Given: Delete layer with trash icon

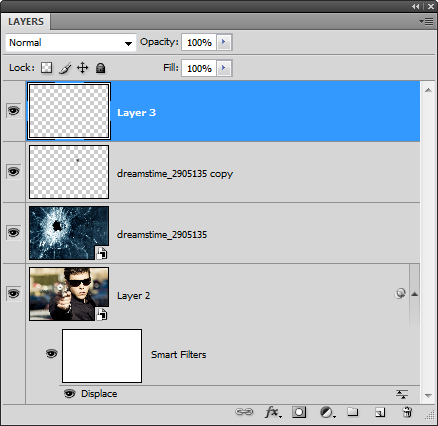Looking at the screenshot, I should click(x=407, y=412).
